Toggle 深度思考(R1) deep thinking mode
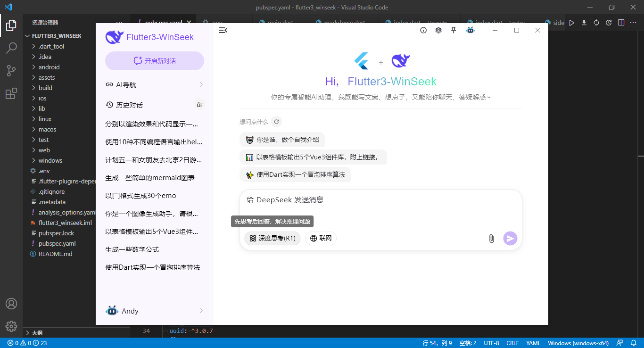The width and height of the screenshot is (644, 348). [272, 239]
